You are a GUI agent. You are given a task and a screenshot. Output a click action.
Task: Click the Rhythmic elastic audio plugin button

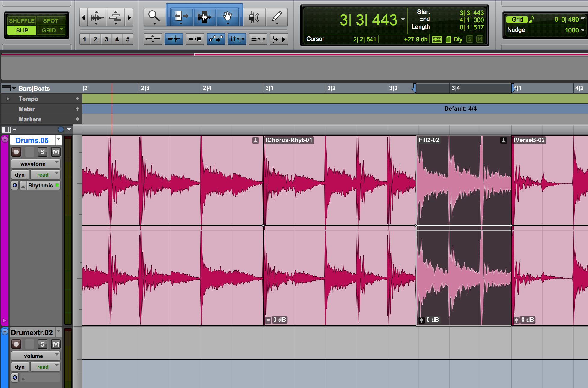coord(41,186)
